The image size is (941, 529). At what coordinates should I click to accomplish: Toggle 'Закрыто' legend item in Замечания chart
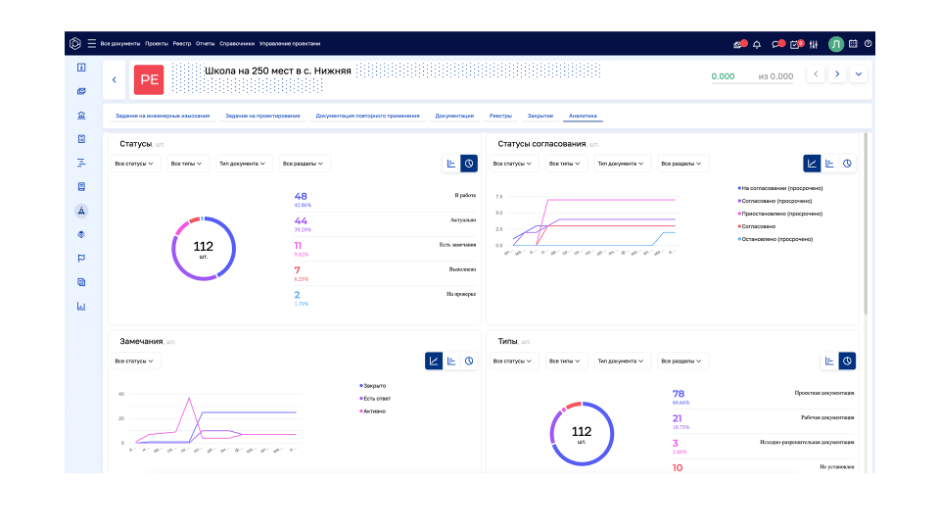374,385
